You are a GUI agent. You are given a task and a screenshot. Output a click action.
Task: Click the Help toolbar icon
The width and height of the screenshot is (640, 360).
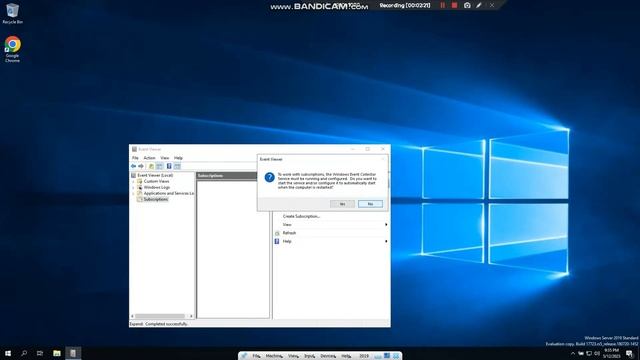point(169,166)
